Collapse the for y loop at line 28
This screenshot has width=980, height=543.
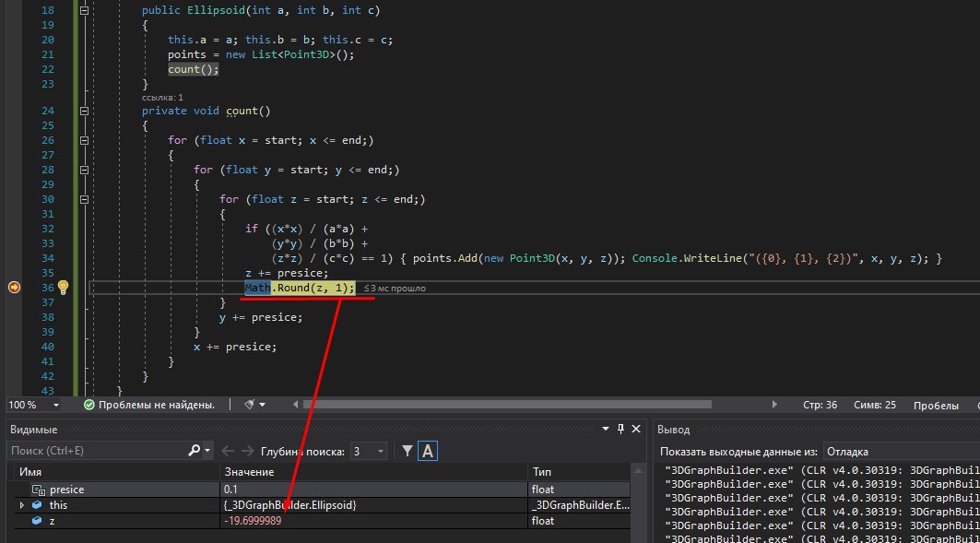[84, 170]
